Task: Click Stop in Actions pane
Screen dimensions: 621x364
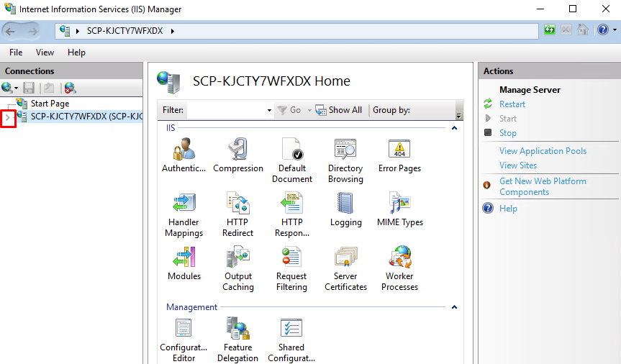Action: (508, 133)
